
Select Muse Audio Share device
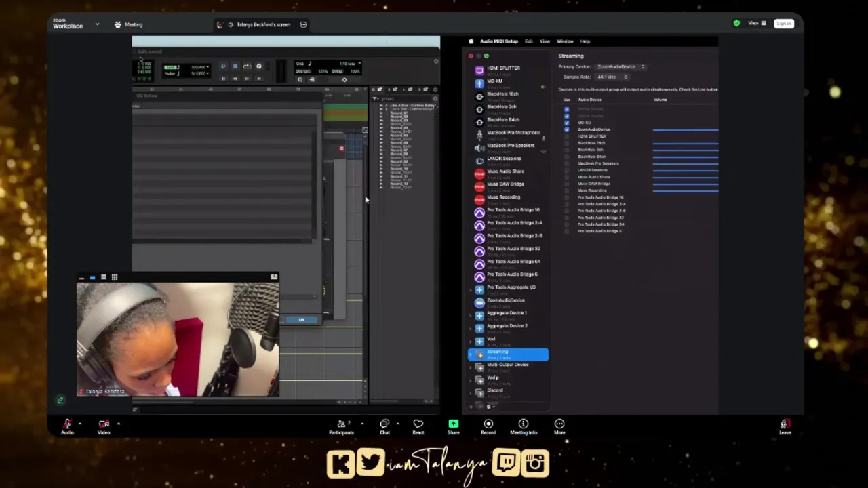(507, 174)
